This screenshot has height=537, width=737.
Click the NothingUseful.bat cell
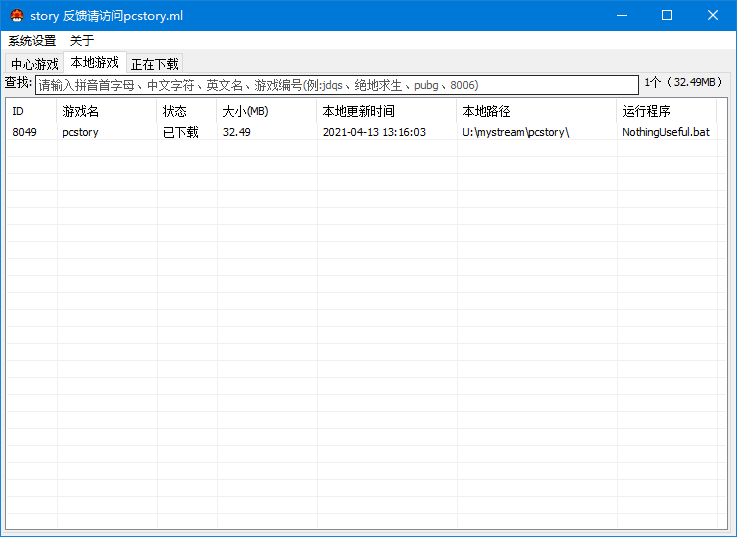665,132
